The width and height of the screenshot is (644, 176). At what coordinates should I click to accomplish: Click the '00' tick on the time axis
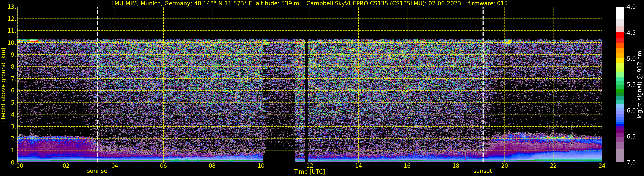pyautogui.click(x=20, y=166)
